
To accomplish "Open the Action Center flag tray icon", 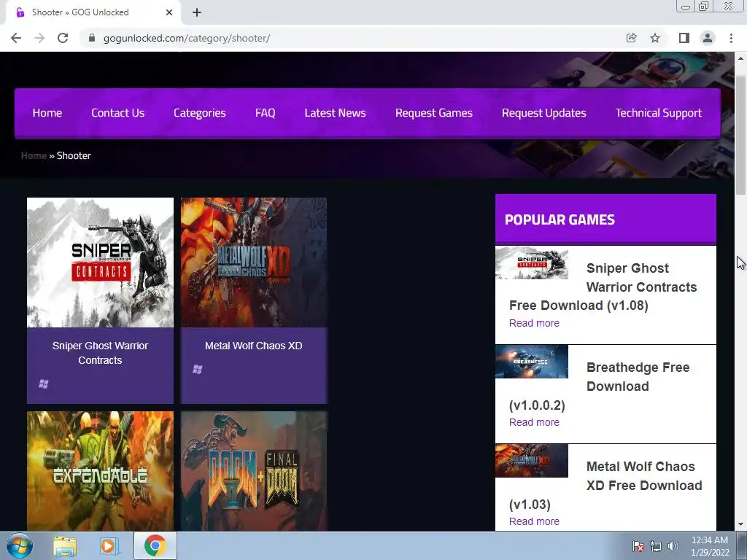I will [x=638, y=546].
